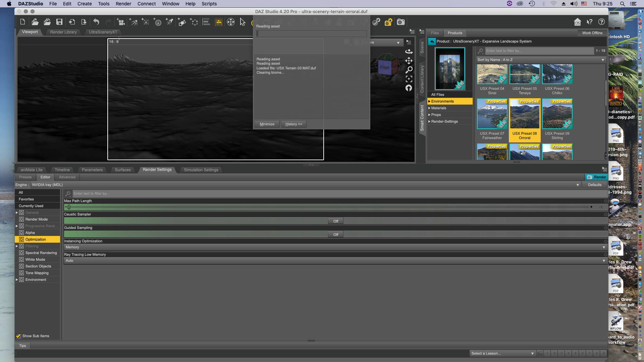
Task: Click the Render camera icon in toolbar
Action: (400, 22)
